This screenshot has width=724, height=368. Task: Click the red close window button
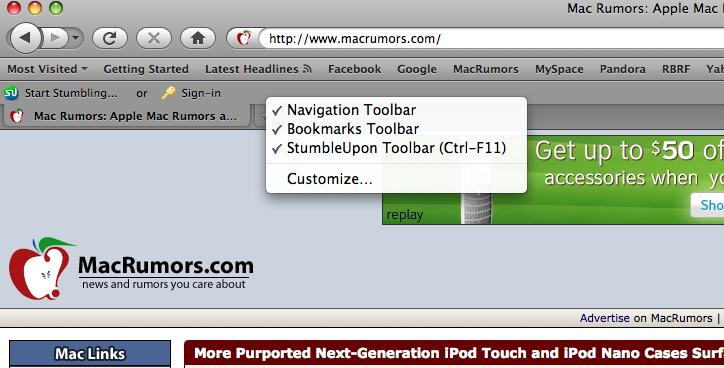14,8
